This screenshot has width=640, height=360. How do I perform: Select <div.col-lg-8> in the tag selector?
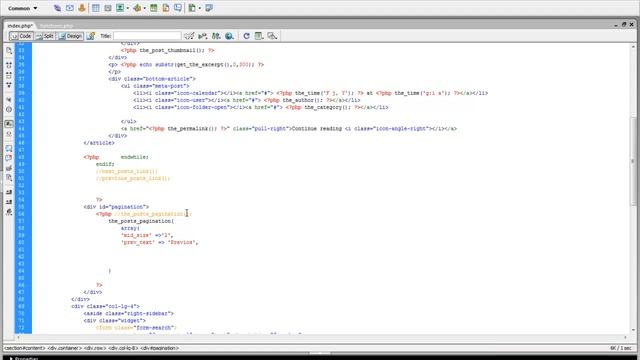[123, 348]
